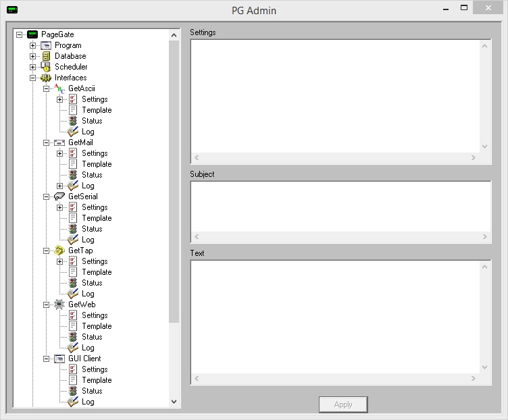This screenshot has width=508, height=420.
Task: Select Log under GetSerial
Action: click(x=88, y=240)
